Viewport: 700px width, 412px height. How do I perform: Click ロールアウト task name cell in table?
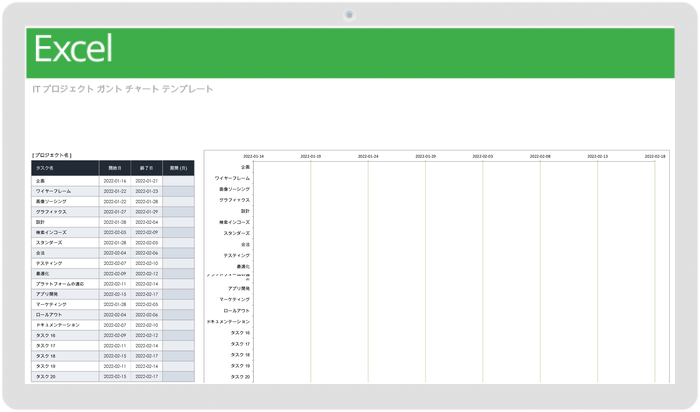(x=65, y=315)
